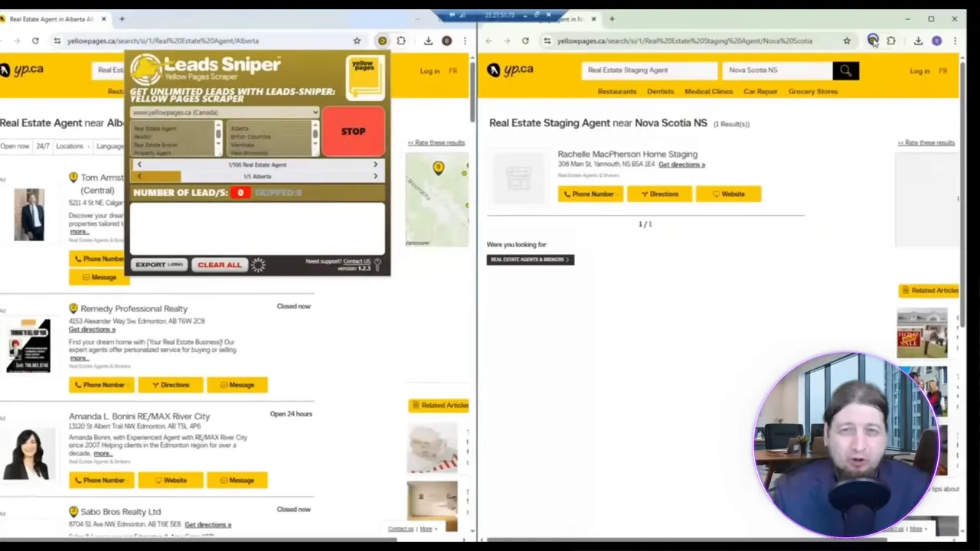Click the EXPORT button in Leads Sniper
Viewport: 980px width, 551px height.
click(x=159, y=265)
